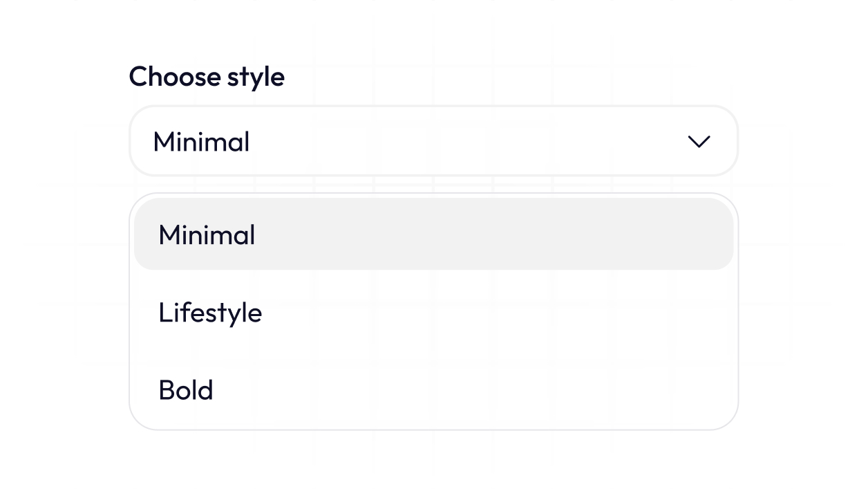Screen dimensions: 868x489
Task: Click the Lifestyle text in the options list
Action: (x=210, y=313)
